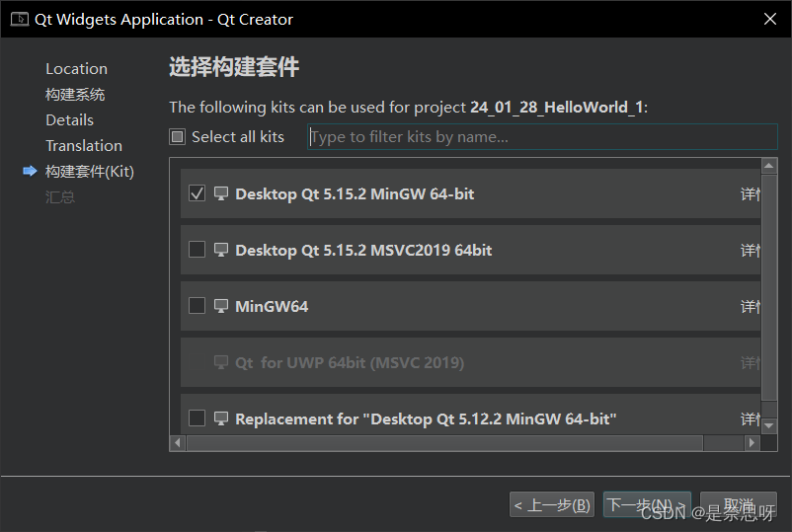Click the horizontal scrollbar thumb of kit list

click(x=444, y=442)
